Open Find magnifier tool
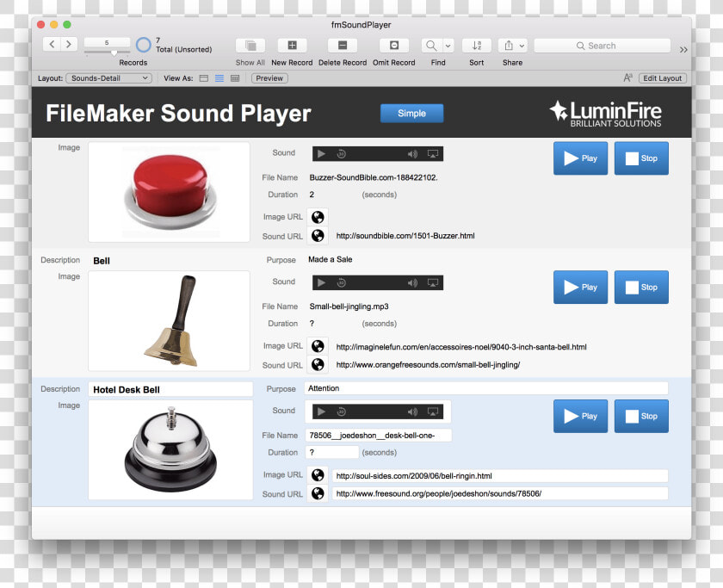Screen dimensions: 723x588 (431, 45)
